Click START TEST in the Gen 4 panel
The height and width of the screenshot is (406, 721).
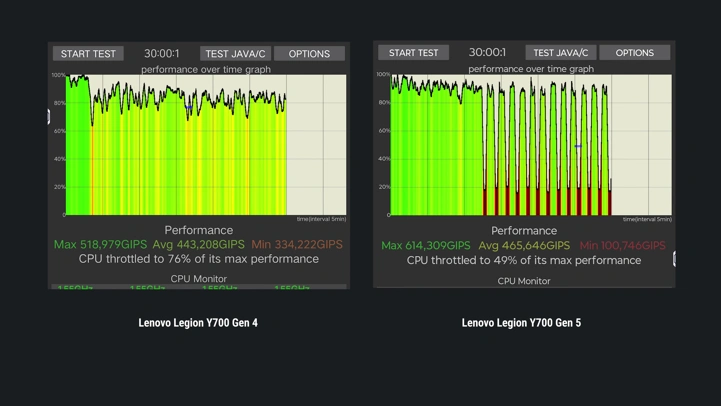pos(88,53)
